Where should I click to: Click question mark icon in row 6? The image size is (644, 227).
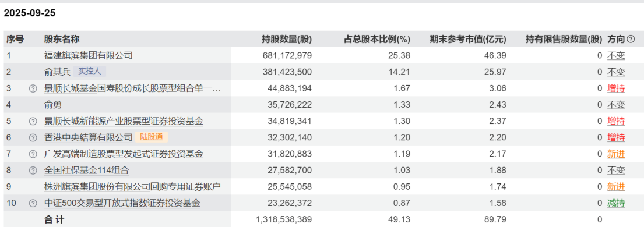coord(33,137)
